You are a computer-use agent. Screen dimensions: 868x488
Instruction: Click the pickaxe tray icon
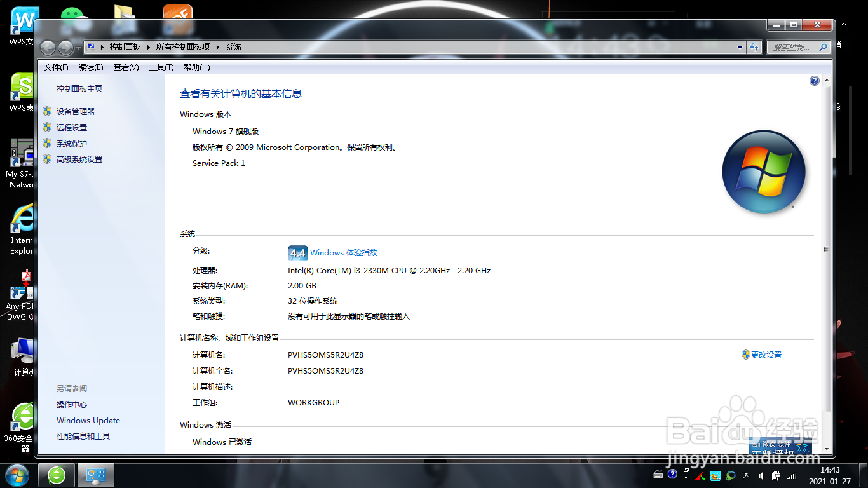(x=746, y=475)
